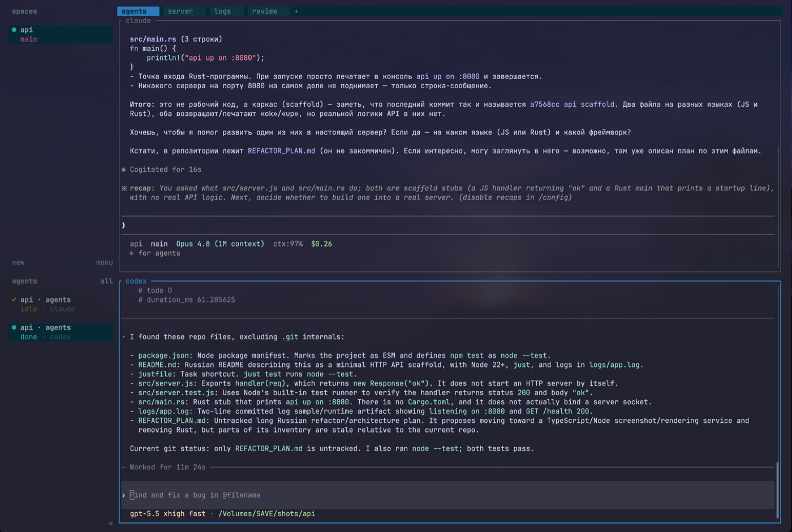
Task: Focus the codex prompt input field
Action: point(448,495)
